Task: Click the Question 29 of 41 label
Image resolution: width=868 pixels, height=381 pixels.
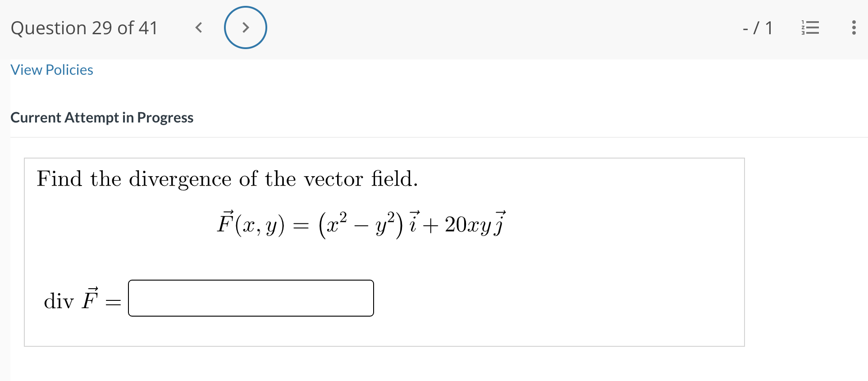Action: pos(84,27)
